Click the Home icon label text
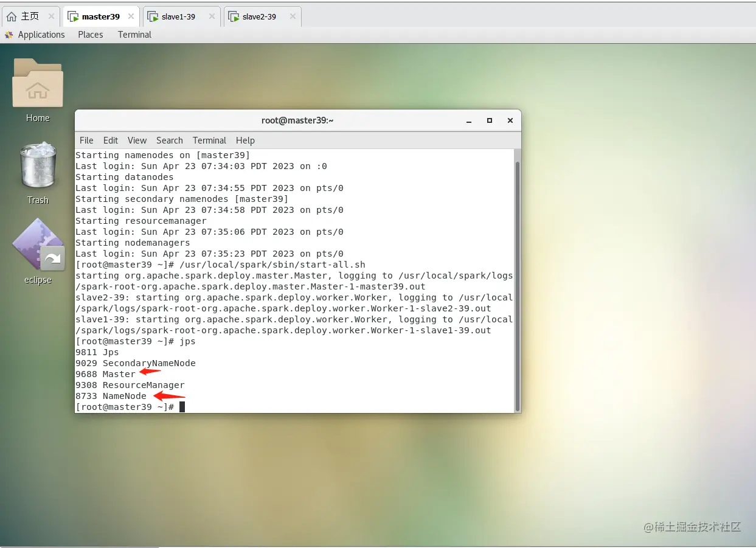 [38, 118]
